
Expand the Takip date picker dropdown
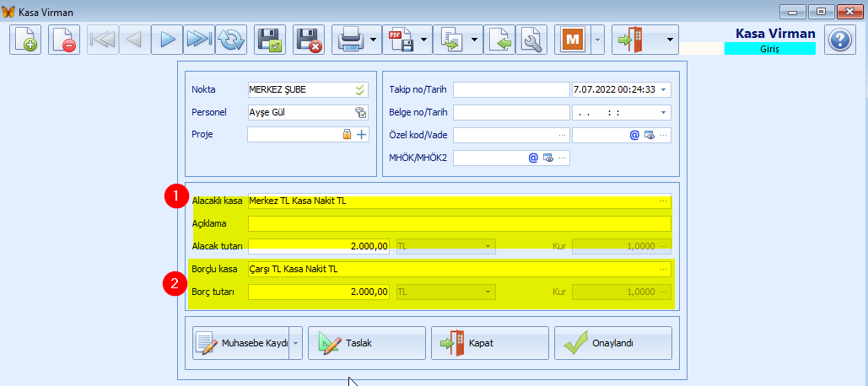(x=663, y=89)
